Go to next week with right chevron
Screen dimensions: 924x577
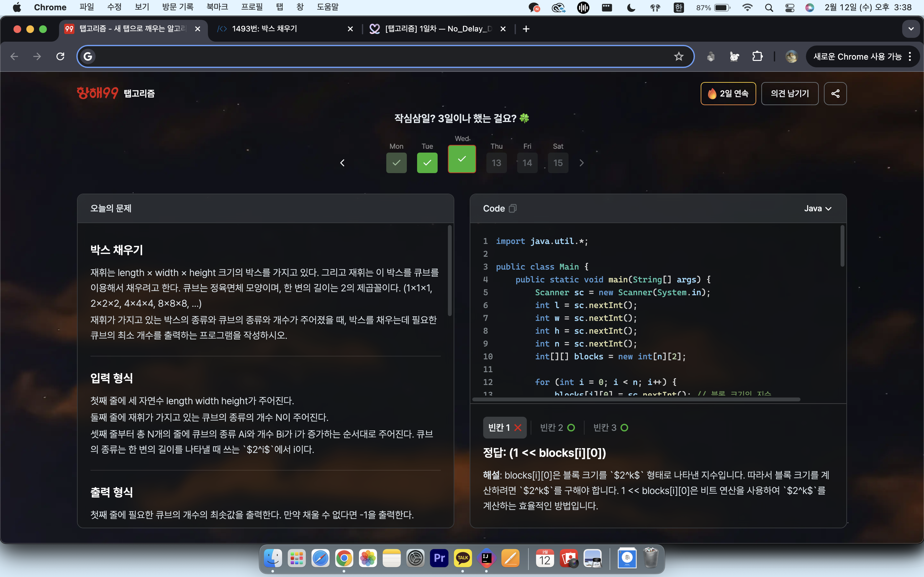[x=581, y=163]
